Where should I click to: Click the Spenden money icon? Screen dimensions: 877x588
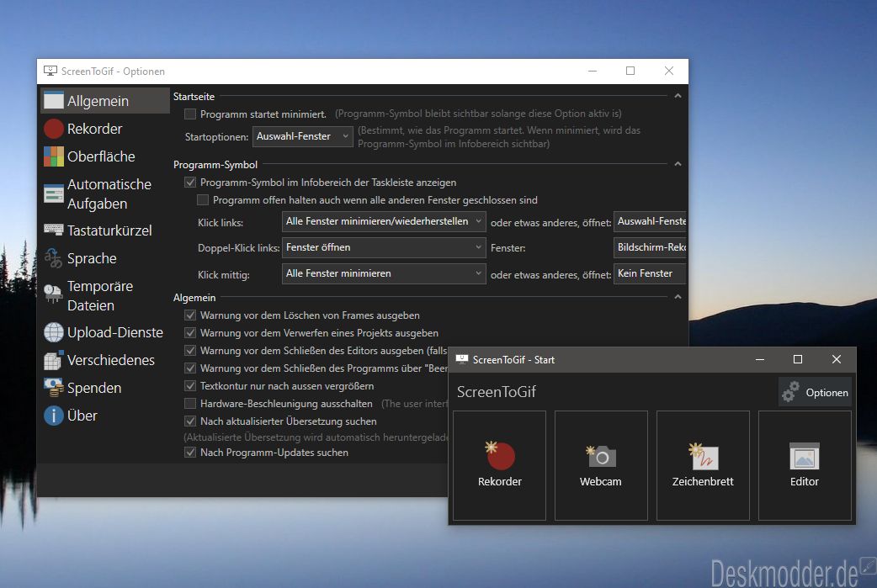(54, 387)
